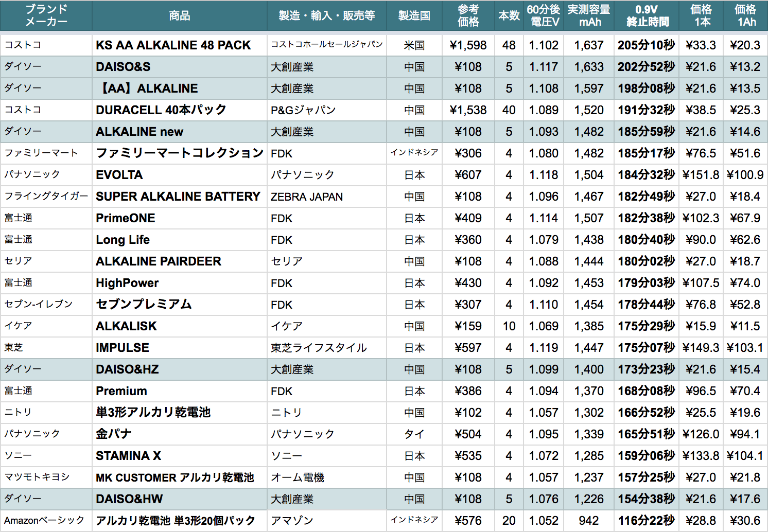Click the 0.9V終止時間 column header
The image size is (768, 532).
[647, 15]
